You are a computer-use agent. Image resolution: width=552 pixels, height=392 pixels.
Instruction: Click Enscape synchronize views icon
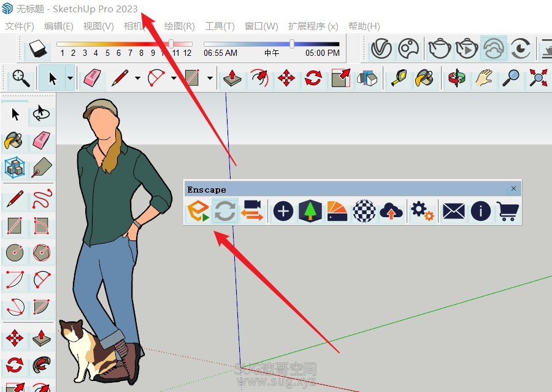point(252,210)
